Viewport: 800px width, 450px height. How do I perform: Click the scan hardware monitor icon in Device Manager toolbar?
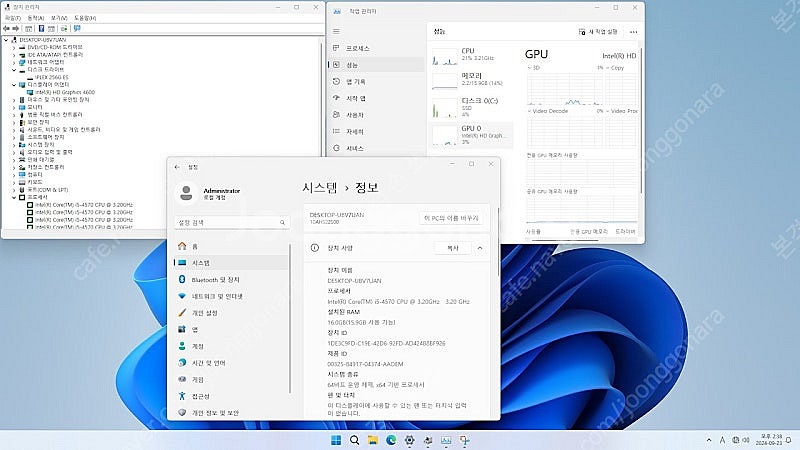coord(78,29)
